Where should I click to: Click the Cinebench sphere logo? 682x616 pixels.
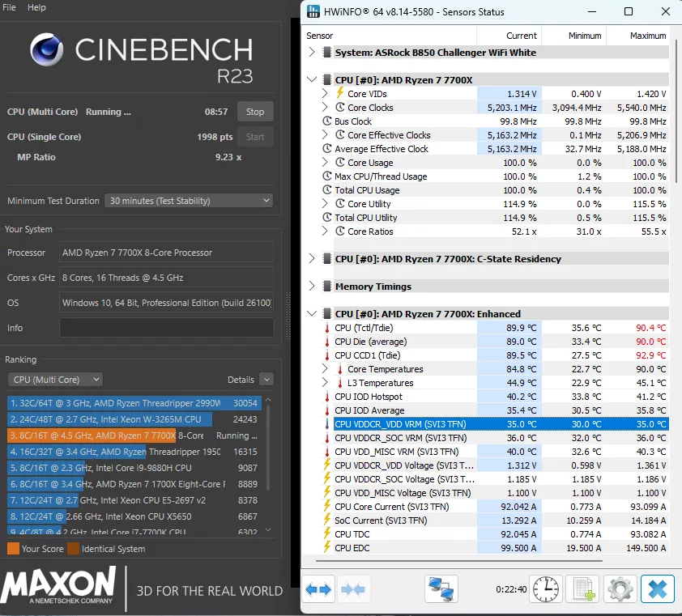(48, 50)
